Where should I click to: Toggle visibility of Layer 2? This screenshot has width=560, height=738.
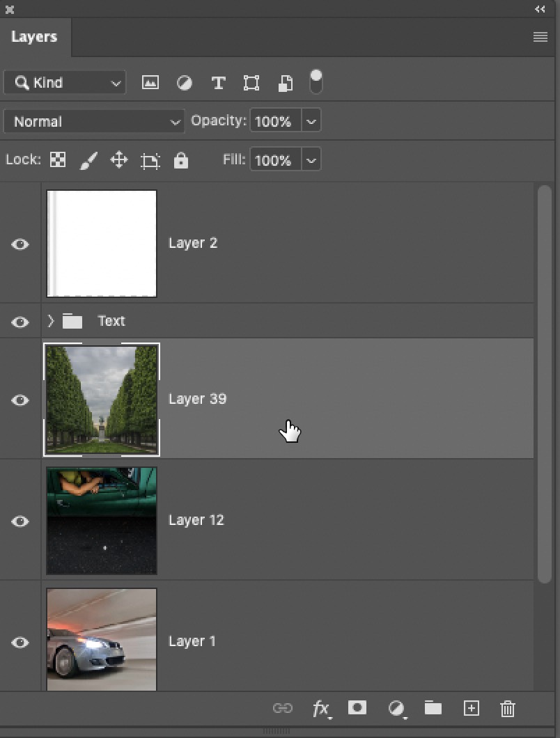(20, 244)
